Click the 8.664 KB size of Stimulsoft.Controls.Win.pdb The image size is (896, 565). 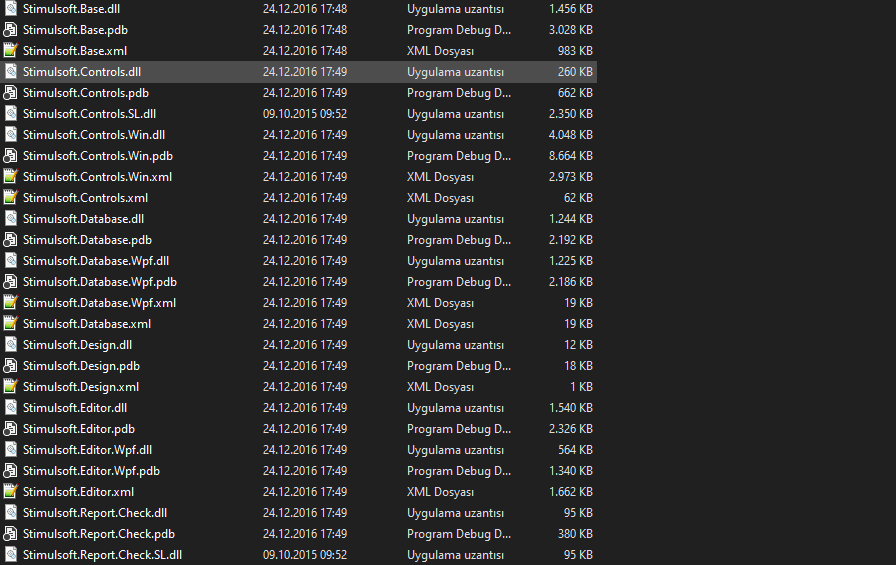(x=570, y=156)
